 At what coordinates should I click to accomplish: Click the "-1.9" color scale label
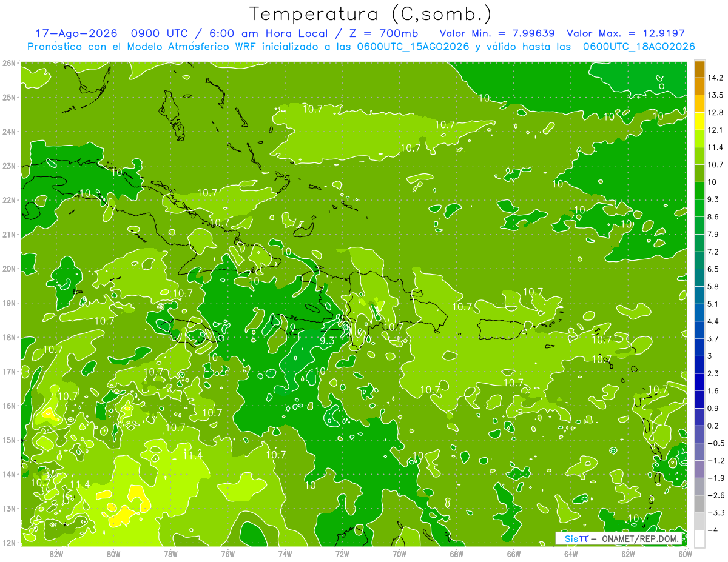click(716, 478)
